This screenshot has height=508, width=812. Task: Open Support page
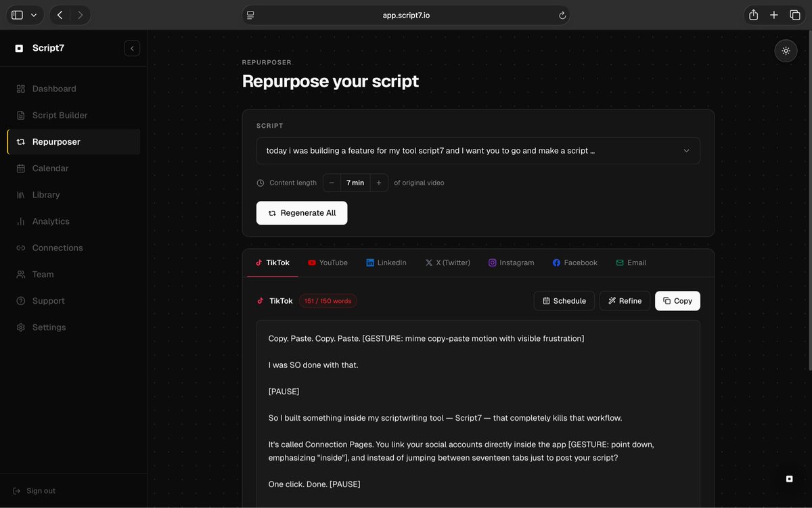point(74,301)
